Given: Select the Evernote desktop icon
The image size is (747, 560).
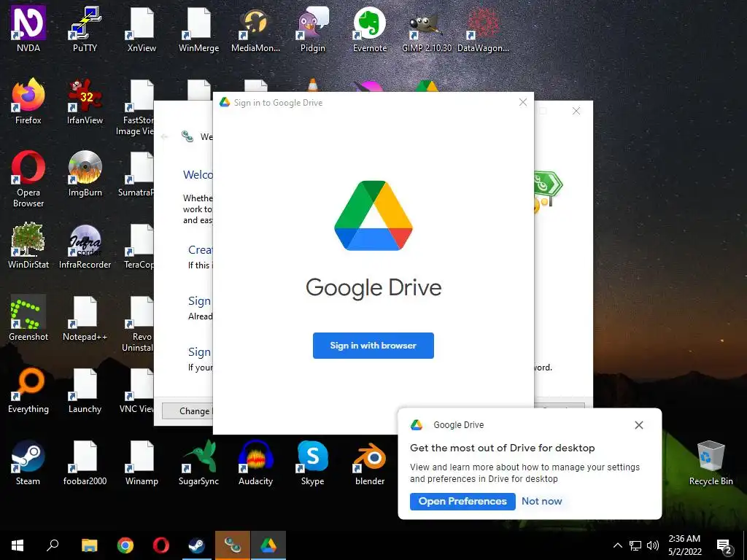Looking at the screenshot, I should (x=370, y=29).
